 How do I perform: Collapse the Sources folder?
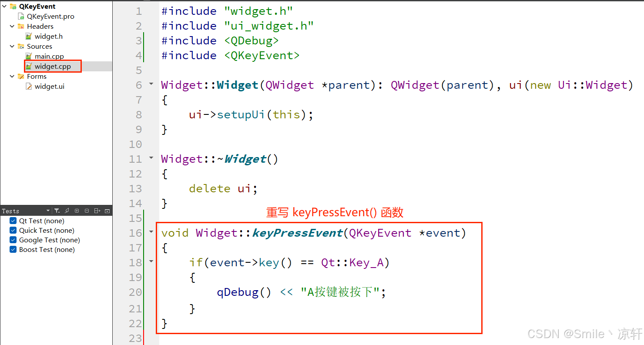point(12,47)
